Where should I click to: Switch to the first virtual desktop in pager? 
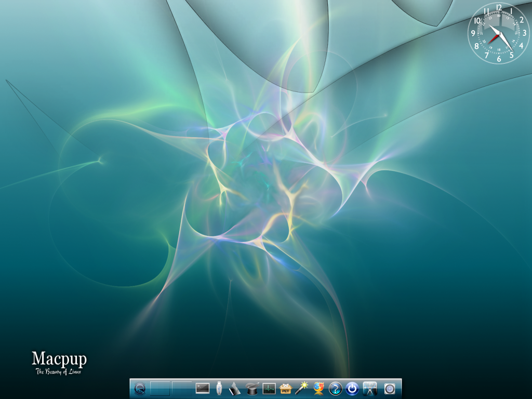pos(160,388)
